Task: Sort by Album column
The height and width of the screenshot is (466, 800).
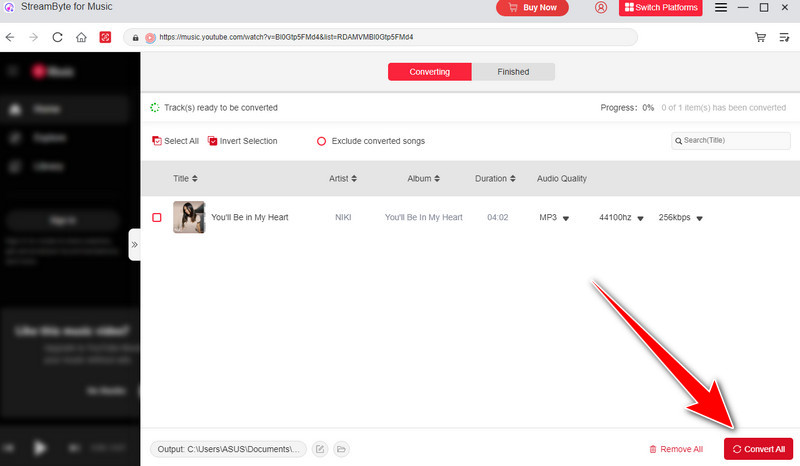Action: pyautogui.click(x=423, y=179)
